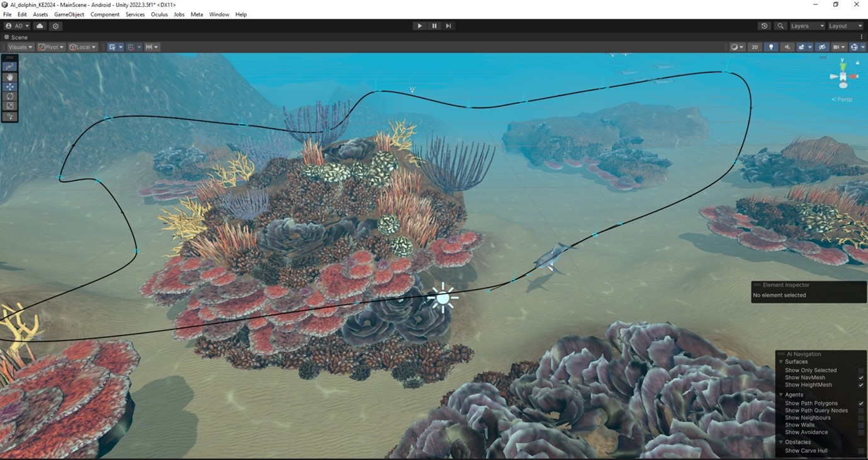Collapse the Agents section
The height and width of the screenshot is (460, 868).
pos(781,395)
